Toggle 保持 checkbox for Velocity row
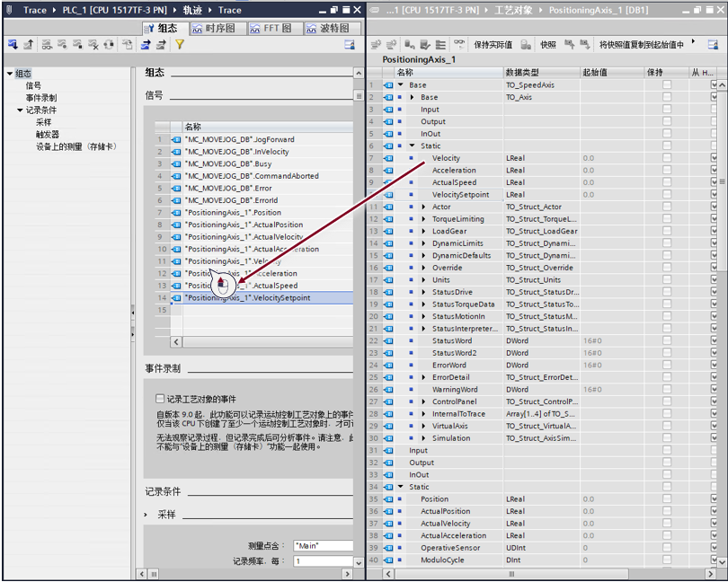The width and height of the screenshot is (728, 582). click(x=667, y=158)
